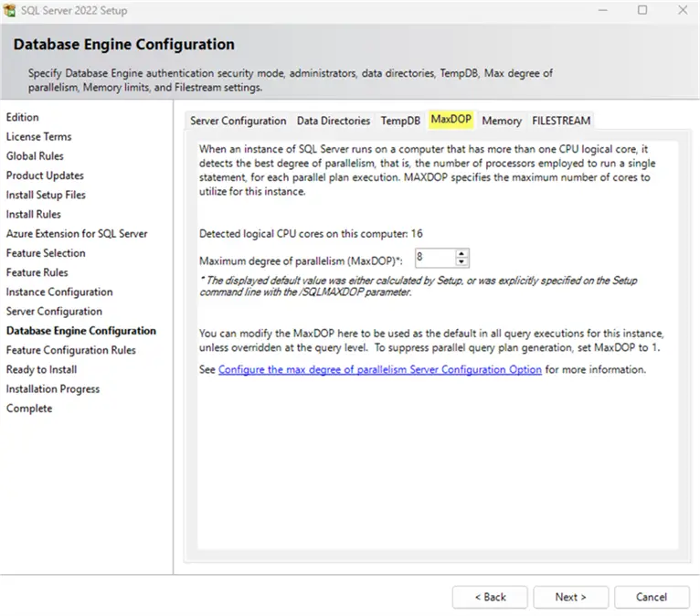Switch to the Memory tab
The height and width of the screenshot is (616, 700).
click(x=502, y=121)
